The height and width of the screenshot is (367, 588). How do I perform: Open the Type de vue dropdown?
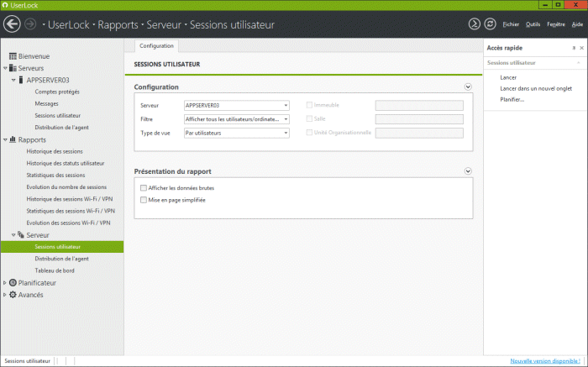(x=237, y=133)
